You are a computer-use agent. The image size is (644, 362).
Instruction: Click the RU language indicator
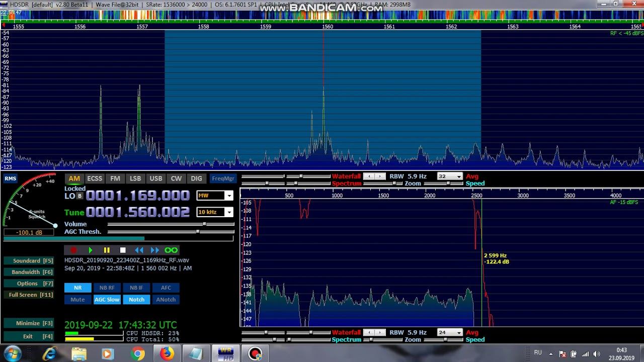(x=538, y=353)
